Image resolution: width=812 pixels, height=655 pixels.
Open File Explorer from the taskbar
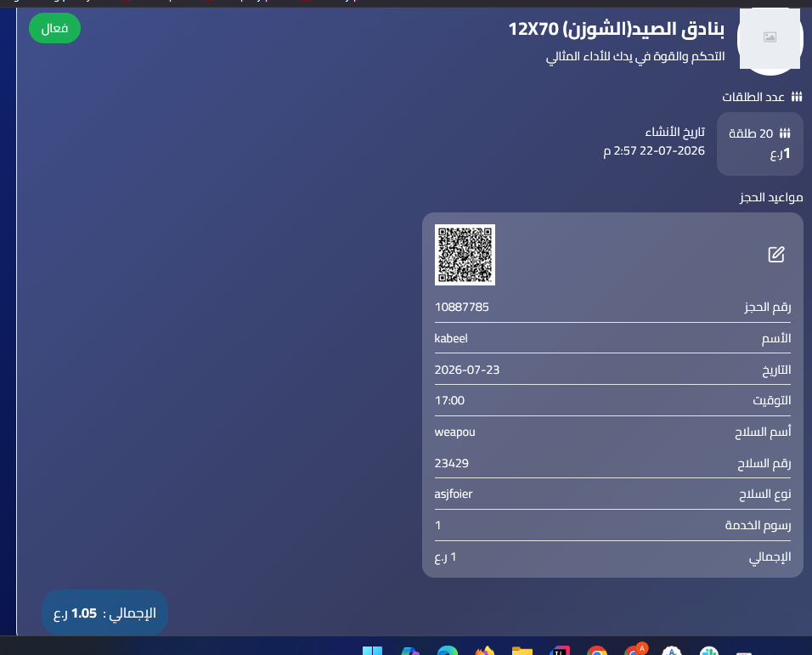(x=522, y=651)
